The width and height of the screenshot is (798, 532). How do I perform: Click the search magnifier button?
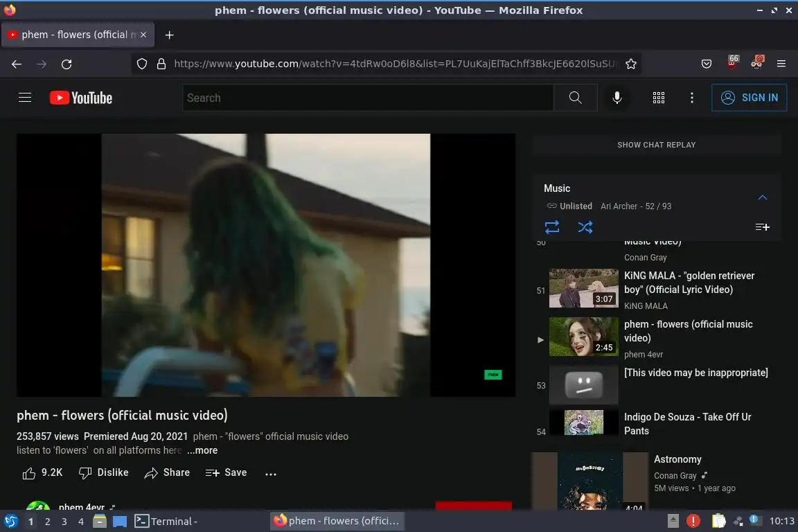pos(575,98)
